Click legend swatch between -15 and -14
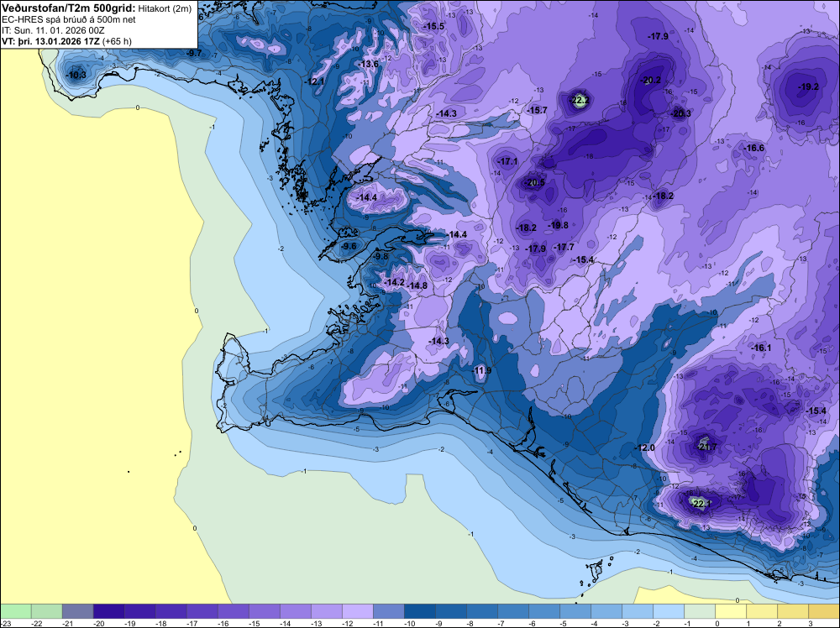The width and height of the screenshot is (840, 628). [x=264, y=611]
